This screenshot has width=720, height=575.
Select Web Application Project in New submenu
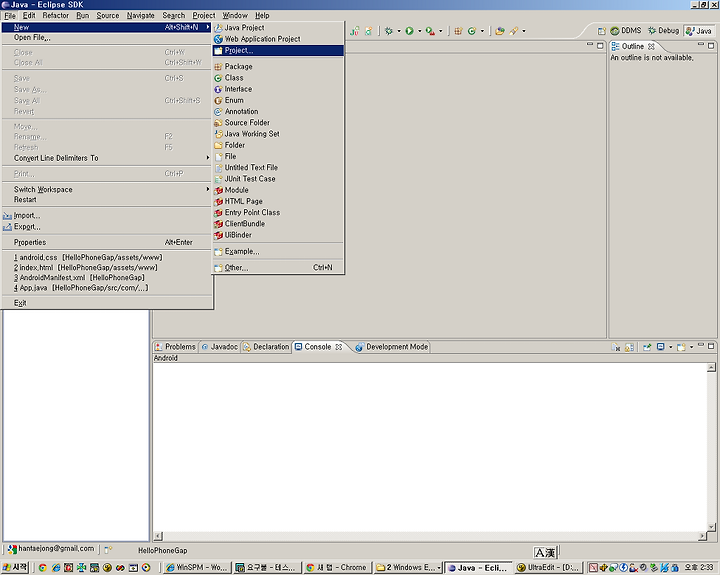(278, 39)
